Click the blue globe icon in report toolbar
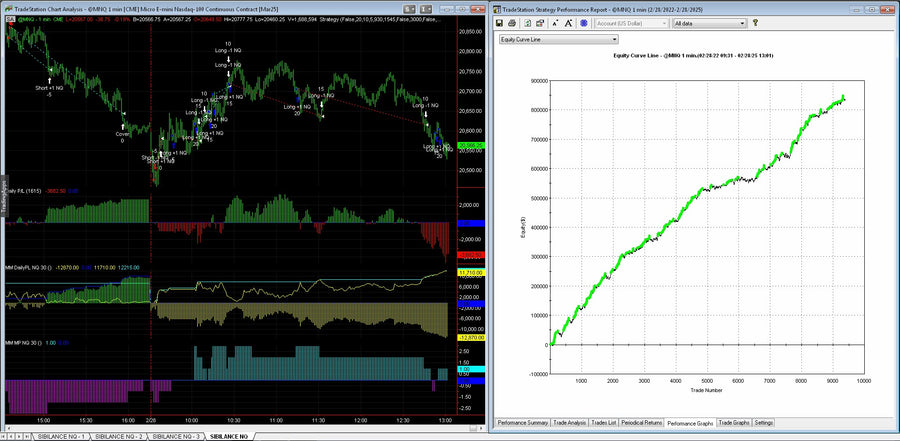Image resolution: width=900 pixels, height=441 pixels. click(583, 23)
